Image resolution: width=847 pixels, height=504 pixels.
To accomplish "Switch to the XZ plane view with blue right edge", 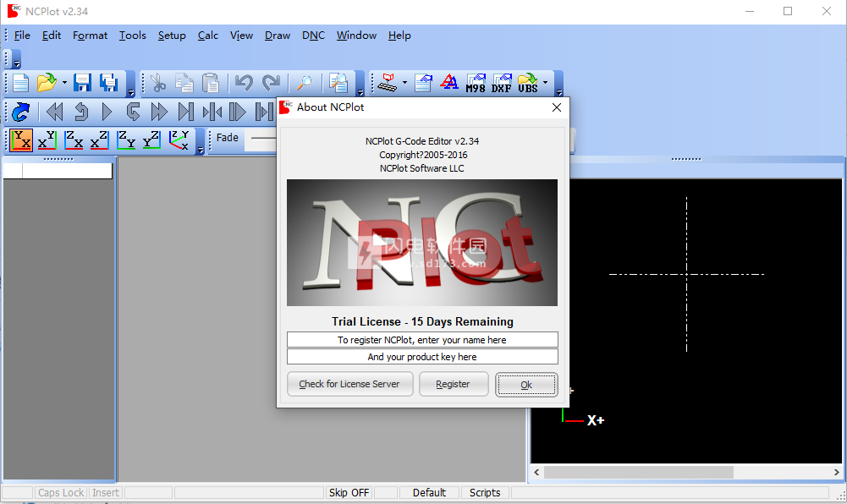I will (x=99, y=140).
